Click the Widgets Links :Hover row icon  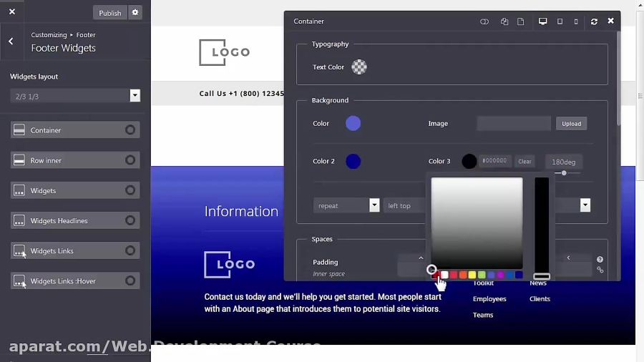pyautogui.click(x=19, y=280)
